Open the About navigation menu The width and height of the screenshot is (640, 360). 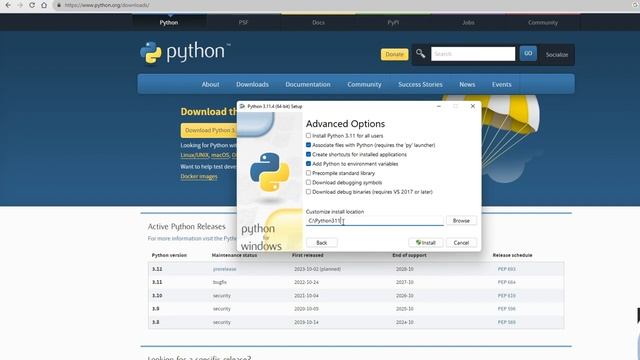210,84
